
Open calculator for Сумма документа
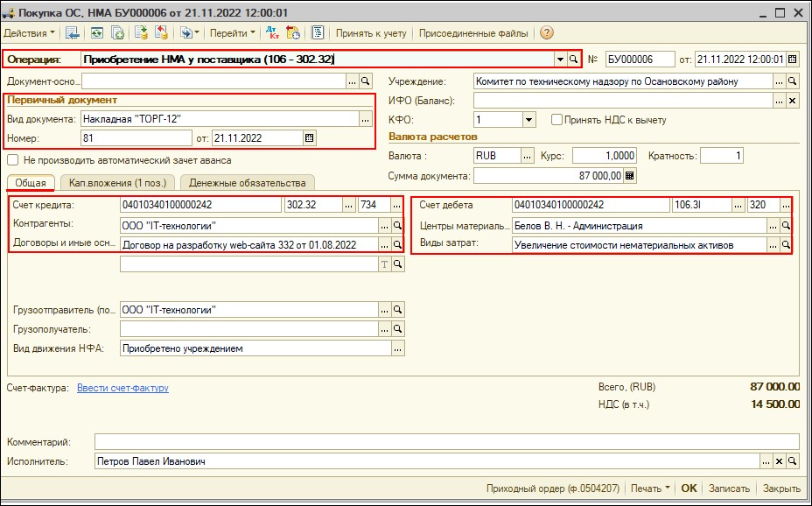(x=630, y=176)
